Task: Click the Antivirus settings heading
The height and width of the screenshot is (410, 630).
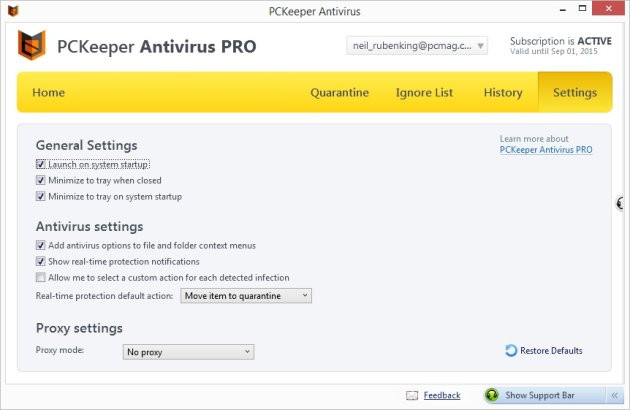Action: [90, 226]
